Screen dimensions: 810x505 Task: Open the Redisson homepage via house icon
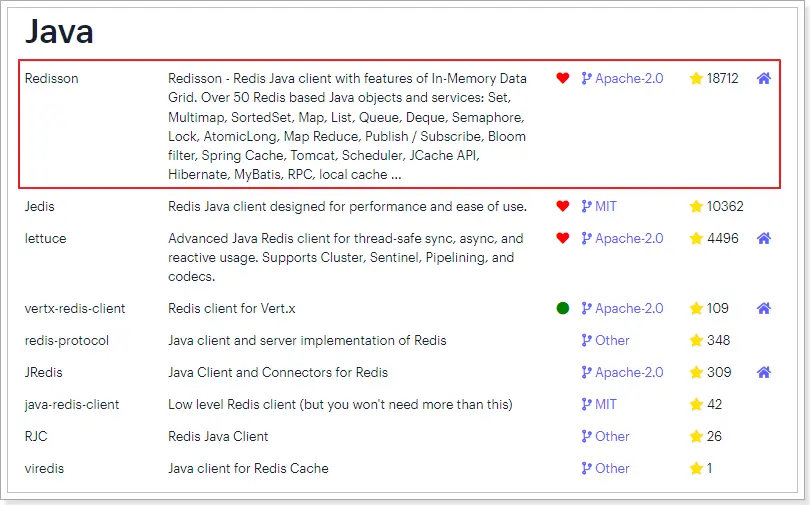[x=764, y=78]
